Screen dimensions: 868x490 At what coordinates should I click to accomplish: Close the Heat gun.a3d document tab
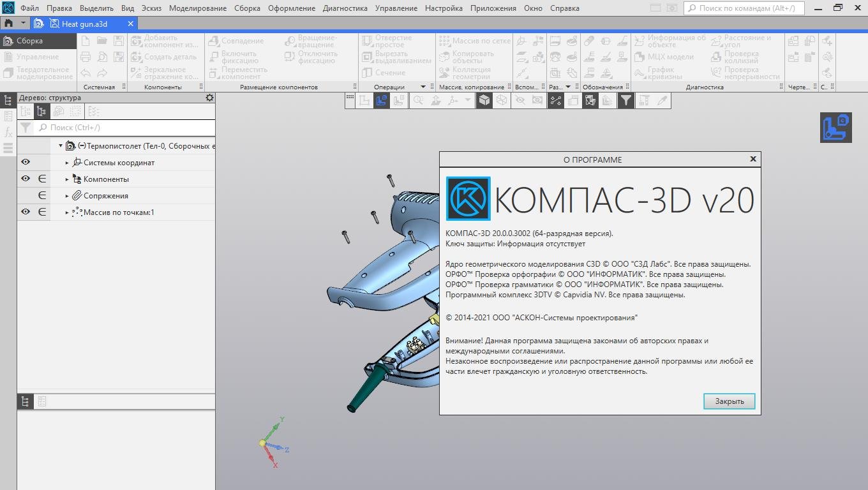131,24
